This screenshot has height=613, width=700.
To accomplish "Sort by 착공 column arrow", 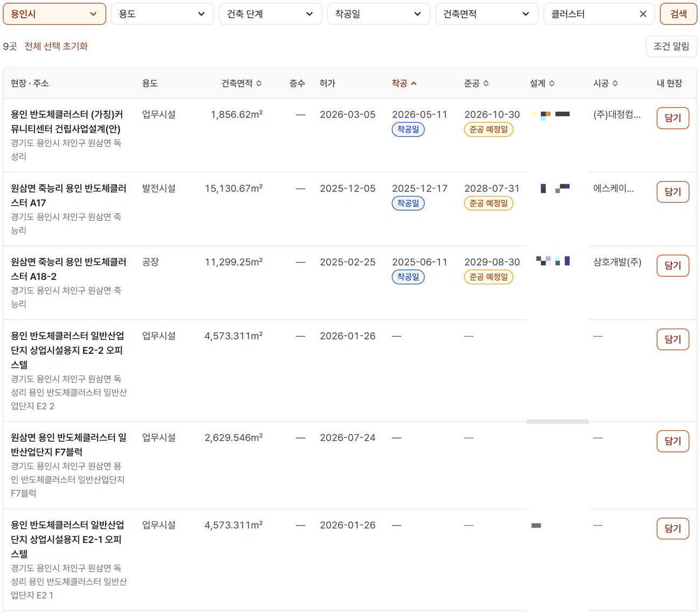I will (x=414, y=83).
